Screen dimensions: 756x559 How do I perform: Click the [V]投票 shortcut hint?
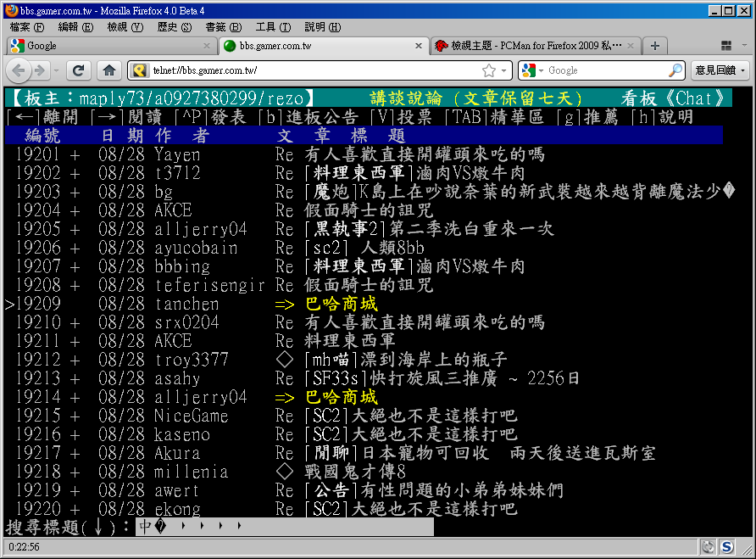401,117
